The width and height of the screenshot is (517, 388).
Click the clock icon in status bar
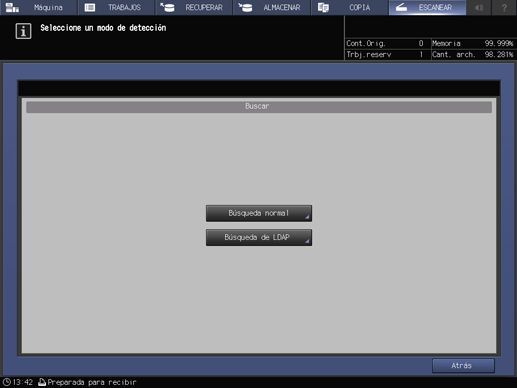tap(6, 382)
